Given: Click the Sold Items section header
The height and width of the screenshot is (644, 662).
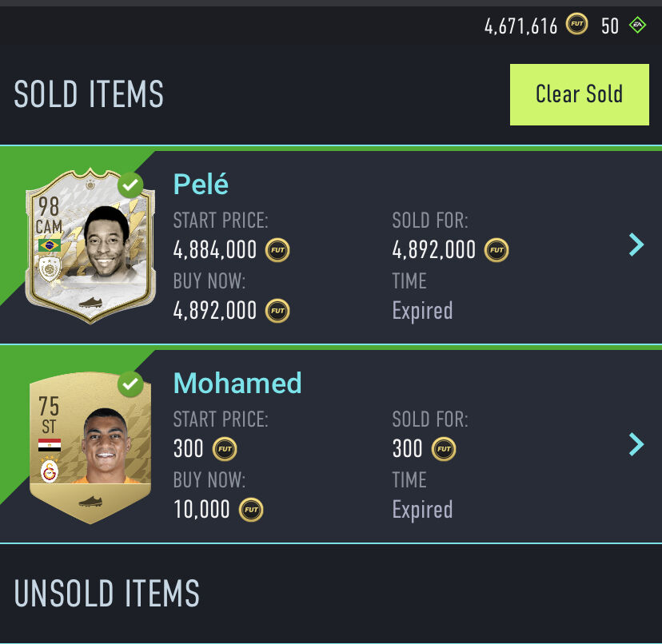Looking at the screenshot, I should click(x=89, y=94).
